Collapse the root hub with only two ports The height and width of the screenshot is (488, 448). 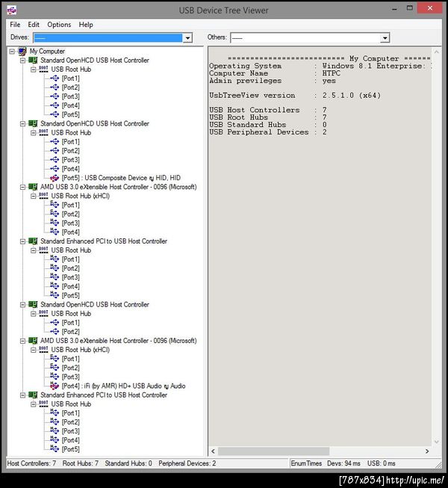34,314
